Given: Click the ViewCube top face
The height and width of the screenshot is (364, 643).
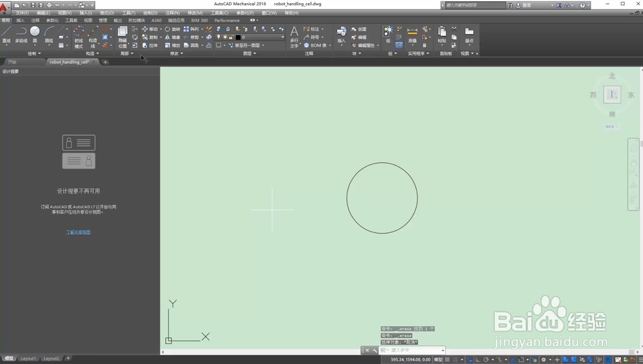Looking at the screenshot, I should coord(612,95).
